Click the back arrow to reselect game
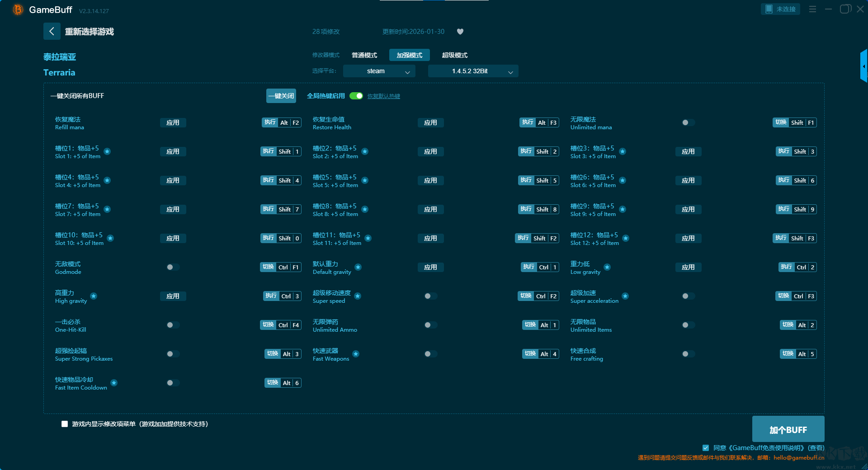 [x=52, y=31]
